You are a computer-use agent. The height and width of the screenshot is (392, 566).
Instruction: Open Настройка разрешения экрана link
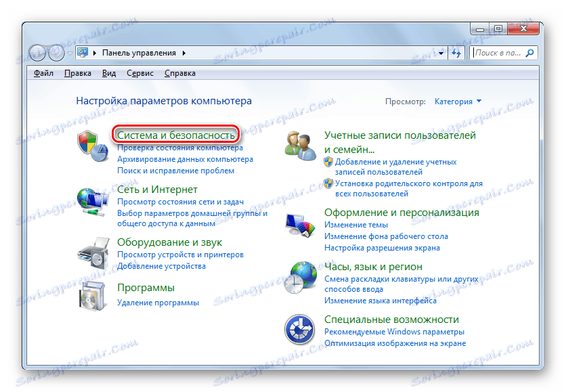[382, 248]
